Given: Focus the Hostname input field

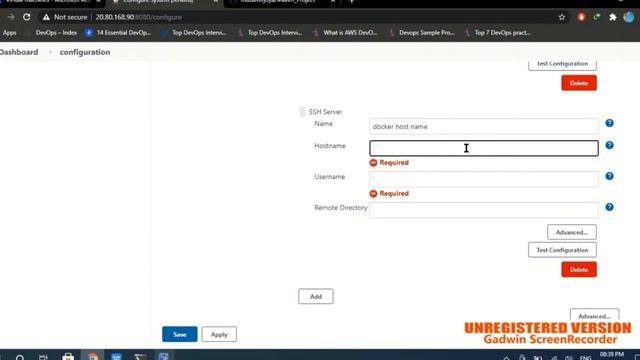Looking at the screenshot, I should coord(484,148).
